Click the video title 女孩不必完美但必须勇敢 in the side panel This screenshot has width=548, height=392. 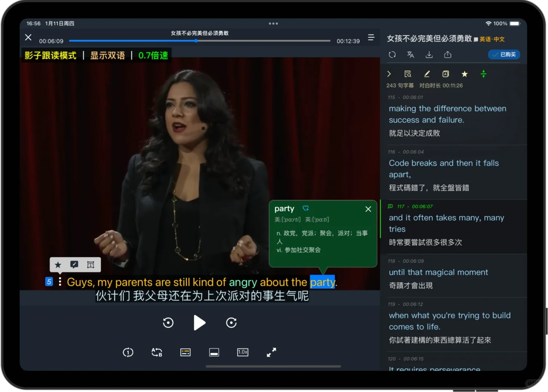(x=429, y=38)
